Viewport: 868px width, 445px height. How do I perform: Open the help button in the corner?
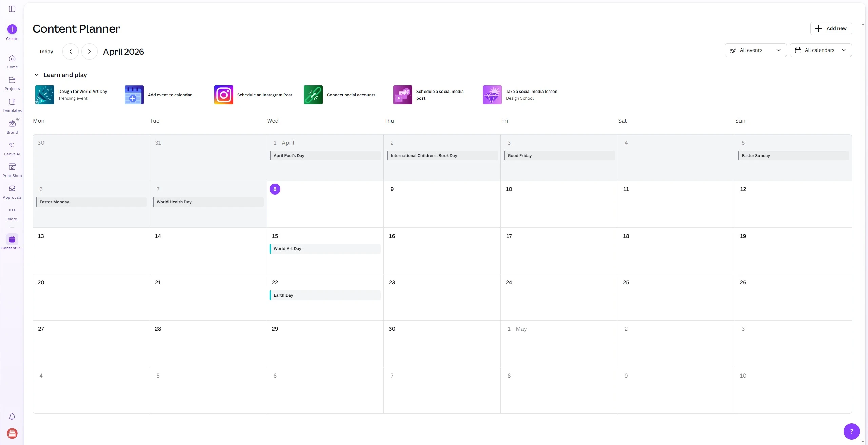point(852,431)
